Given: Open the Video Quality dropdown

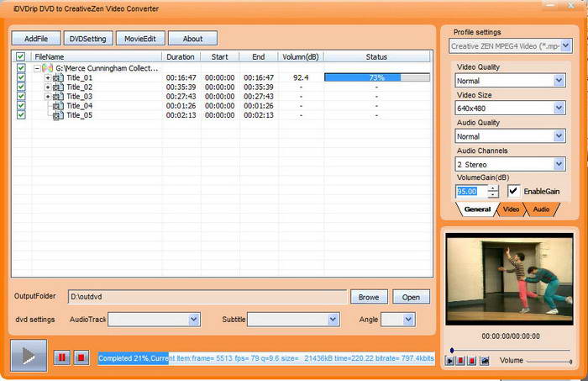Looking at the screenshot, I should [559, 81].
